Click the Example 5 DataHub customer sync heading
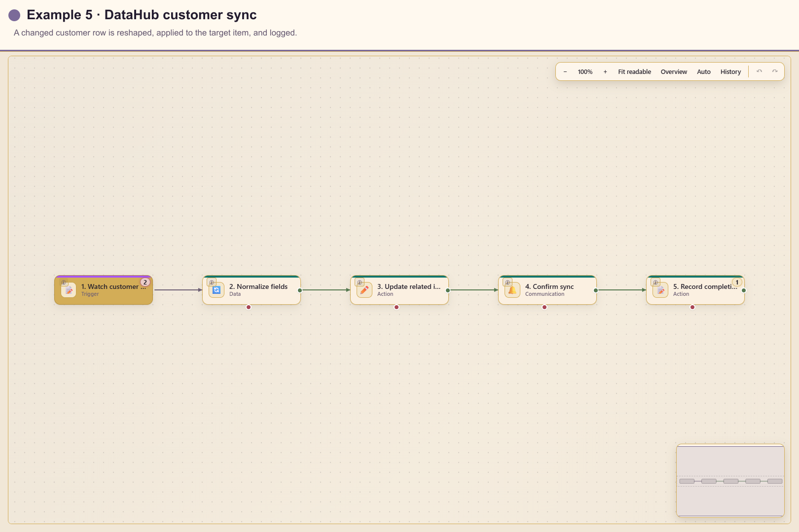The image size is (799, 532). click(142, 15)
